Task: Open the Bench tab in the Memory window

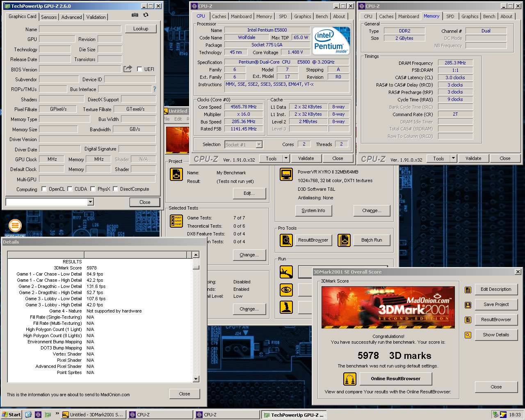Action: (x=489, y=16)
